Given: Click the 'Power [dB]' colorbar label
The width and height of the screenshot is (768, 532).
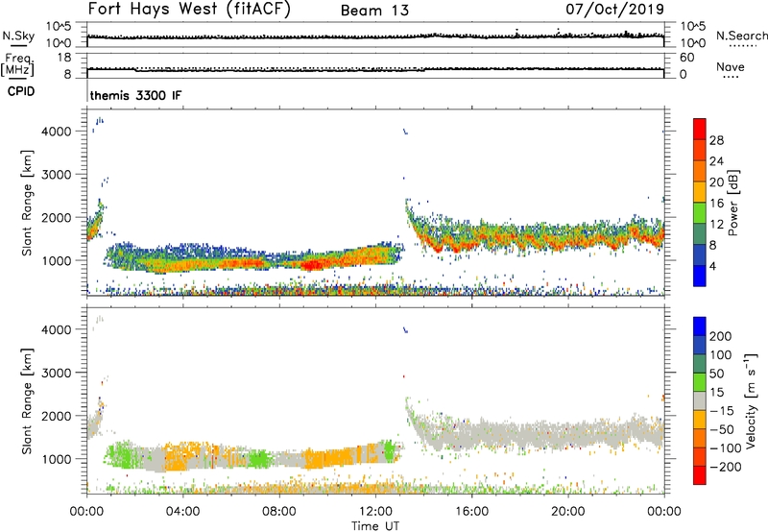Looking at the screenshot, I should click(x=733, y=203).
